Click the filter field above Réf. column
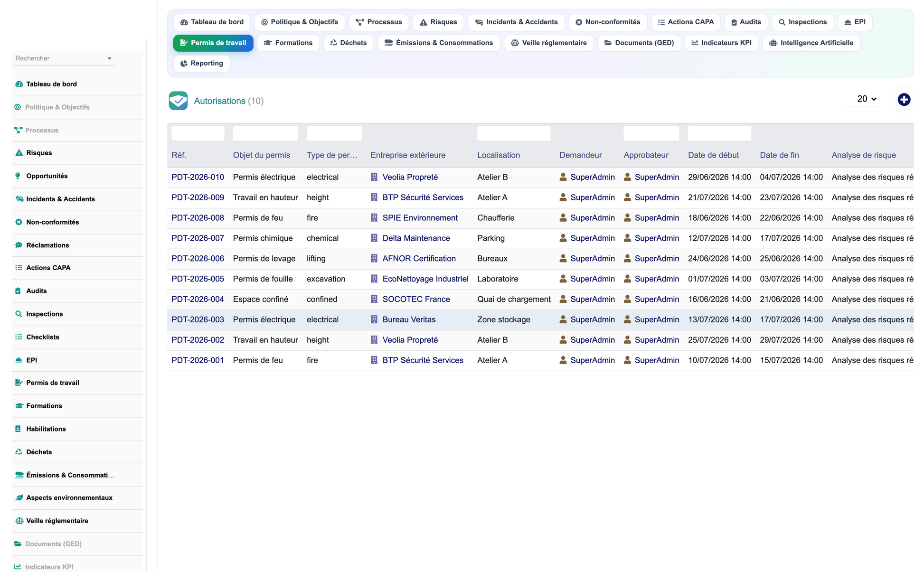 click(198, 133)
